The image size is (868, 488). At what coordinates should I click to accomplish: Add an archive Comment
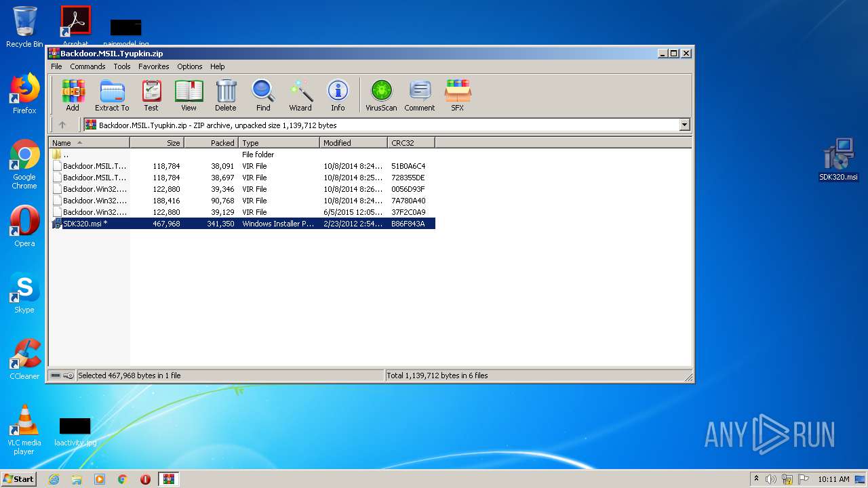pos(420,96)
